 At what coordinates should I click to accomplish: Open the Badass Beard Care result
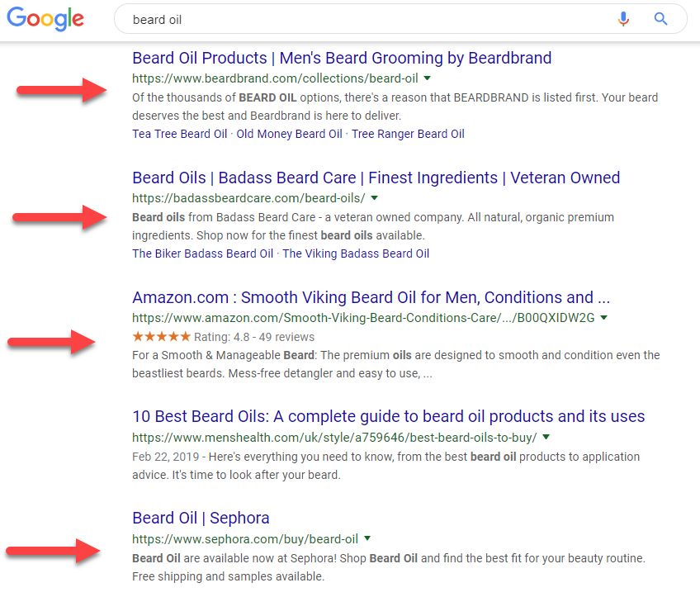pos(376,178)
